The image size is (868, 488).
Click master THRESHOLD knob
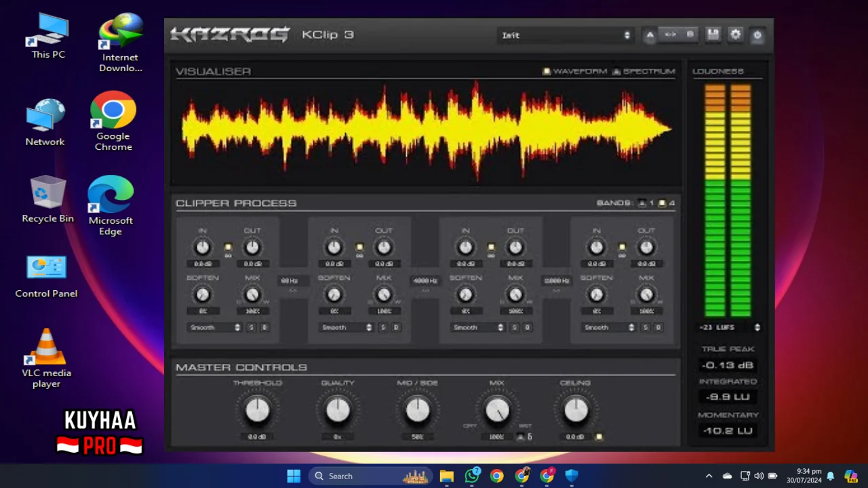click(257, 410)
